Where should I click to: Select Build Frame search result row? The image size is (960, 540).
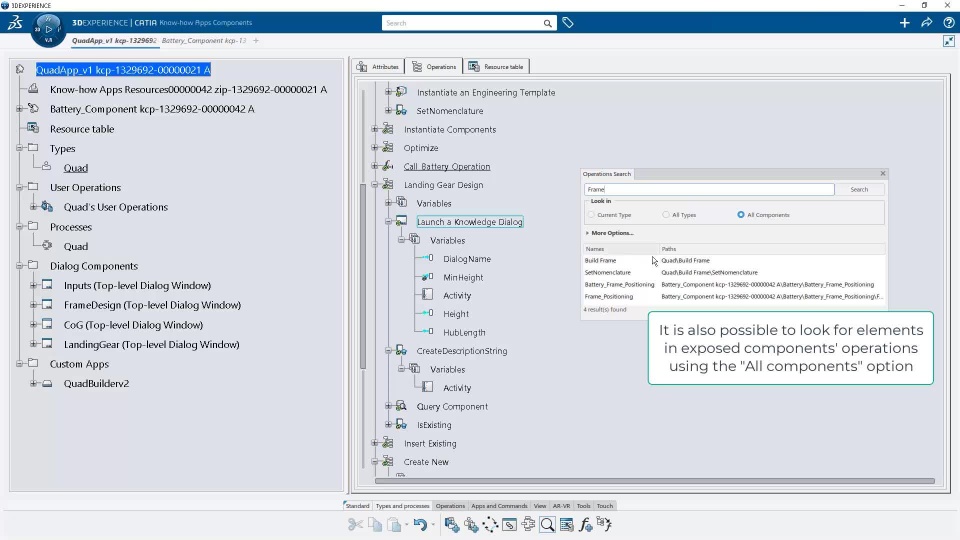point(733,260)
